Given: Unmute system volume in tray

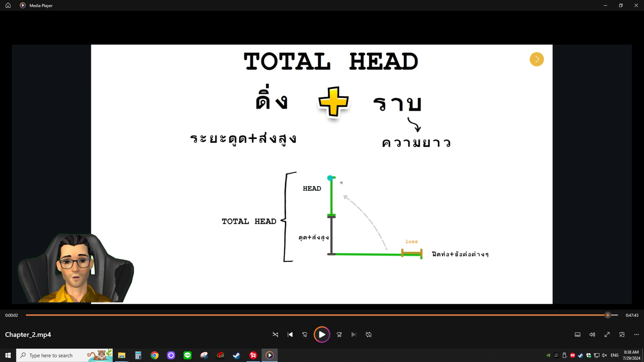Looking at the screenshot, I should [604, 355].
